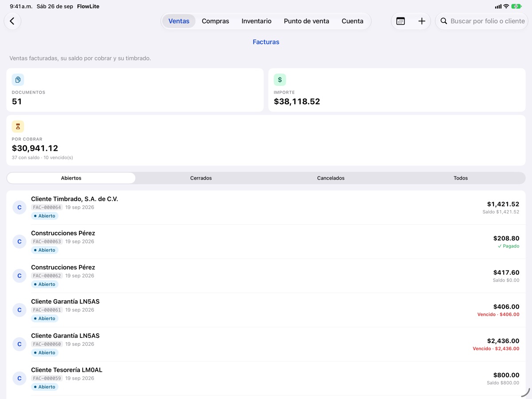Open Construcciones Pérez invoice FAC-000062 name
532x399 pixels.
63,267
